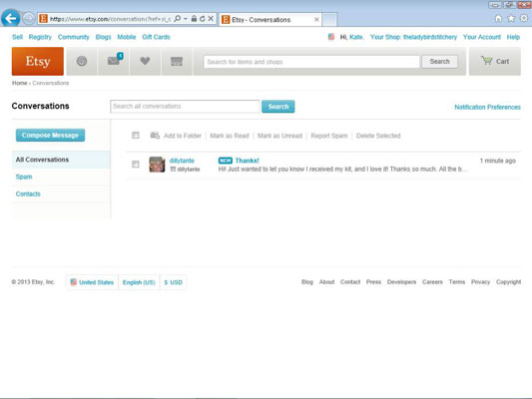Open the footer Privacy link
The image size is (532, 399).
click(480, 282)
